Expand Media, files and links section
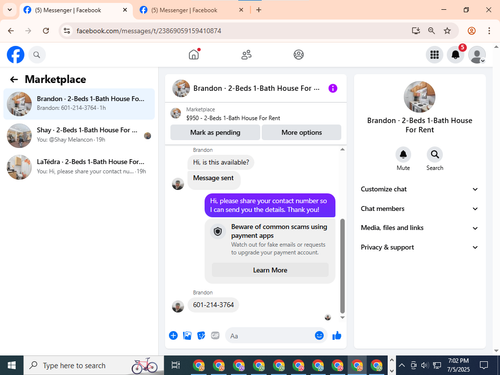The height and width of the screenshot is (375, 500). click(x=419, y=228)
